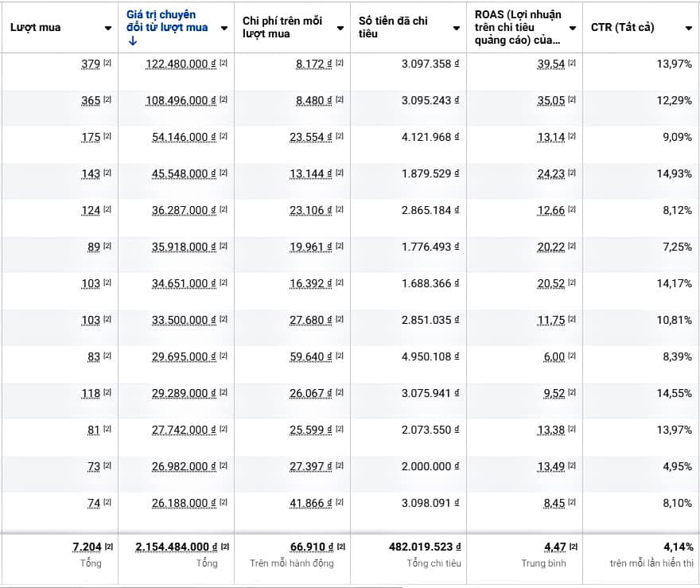Click the [2] footnote beside total 7.204
This screenshot has width=700, height=588.
coord(108,547)
